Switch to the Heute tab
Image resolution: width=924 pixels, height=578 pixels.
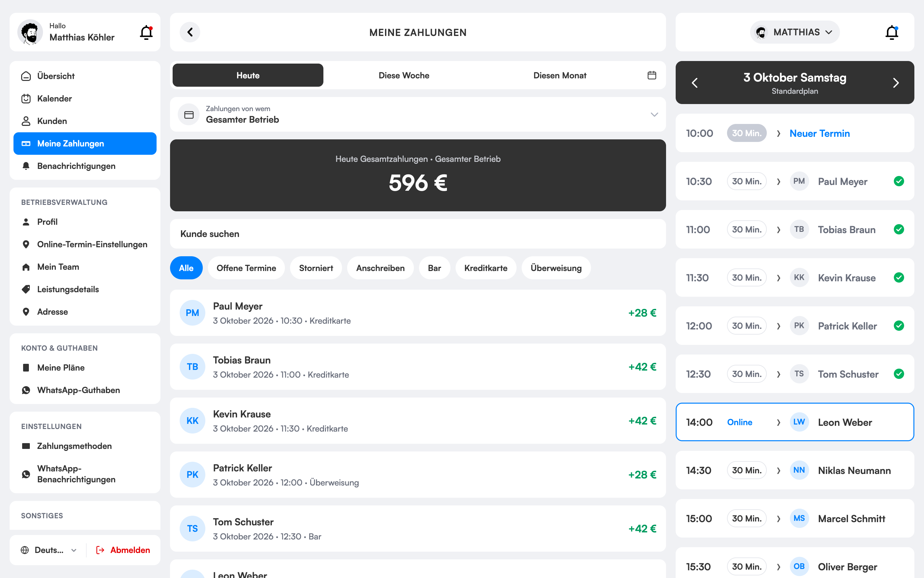[x=248, y=75]
